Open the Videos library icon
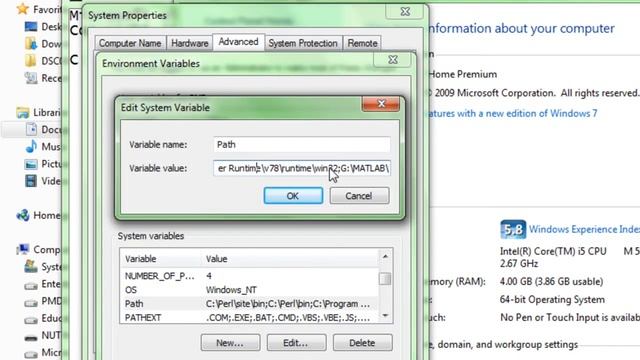640x360 pixels. (x=31, y=181)
